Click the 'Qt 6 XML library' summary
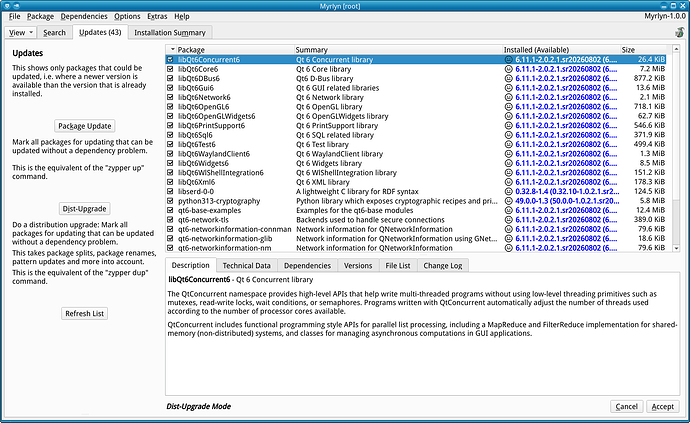690x423 pixels. tap(323, 182)
